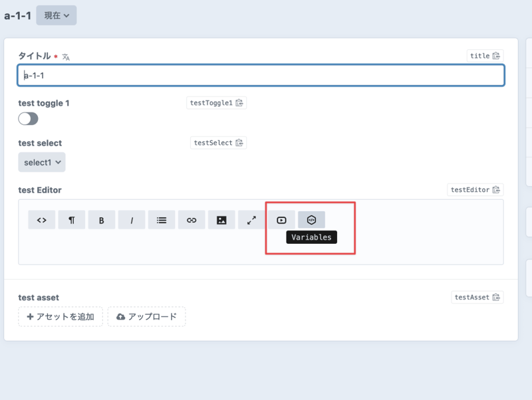Open the list options button
Screen dimensions: 532x400
point(162,220)
